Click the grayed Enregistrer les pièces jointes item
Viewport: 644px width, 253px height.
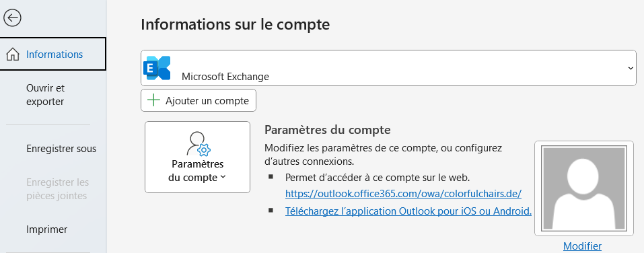click(x=57, y=189)
